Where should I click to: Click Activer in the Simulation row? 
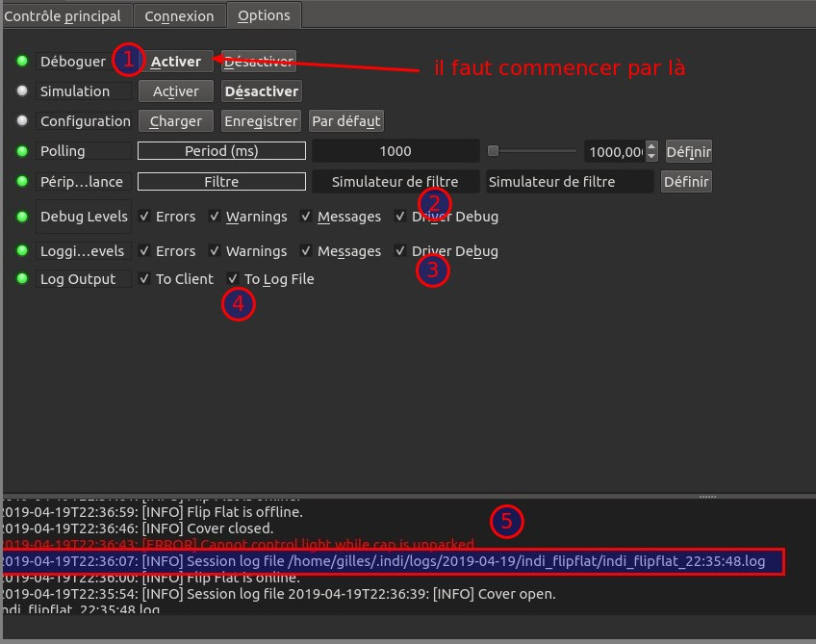pos(176,91)
